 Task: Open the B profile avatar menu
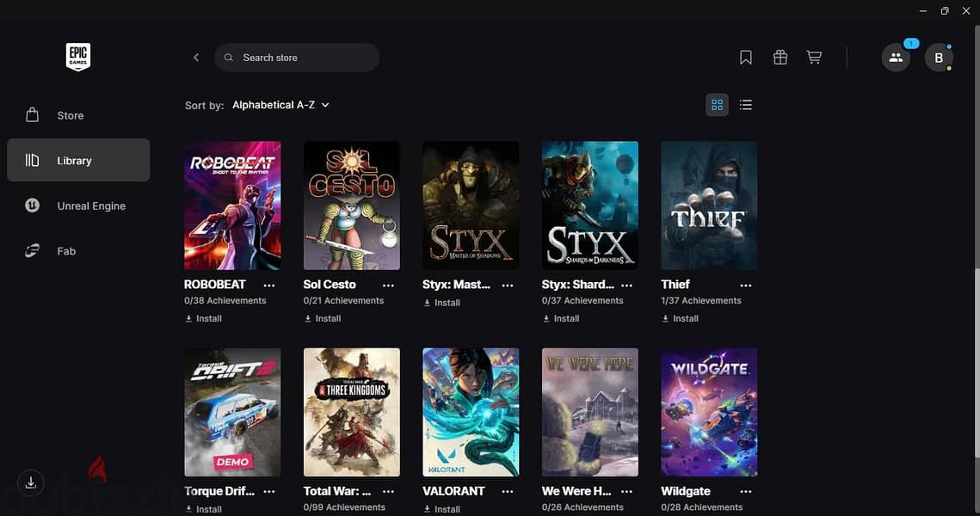(939, 58)
